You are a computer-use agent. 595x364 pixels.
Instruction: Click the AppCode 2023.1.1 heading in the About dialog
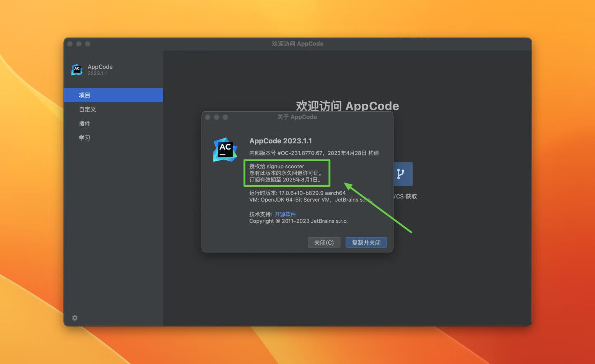(x=281, y=141)
